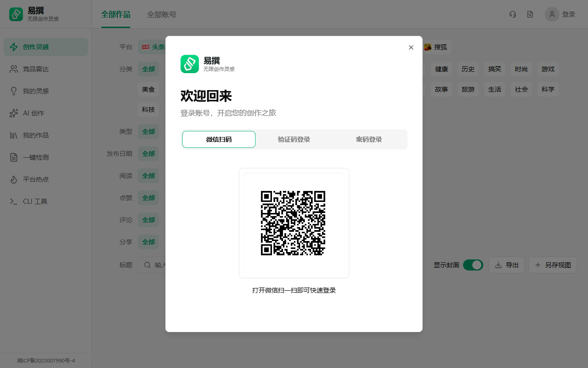The width and height of the screenshot is (588, 368).
Task: Select 全部 in the 阅读 row
Action: (148, 176)
